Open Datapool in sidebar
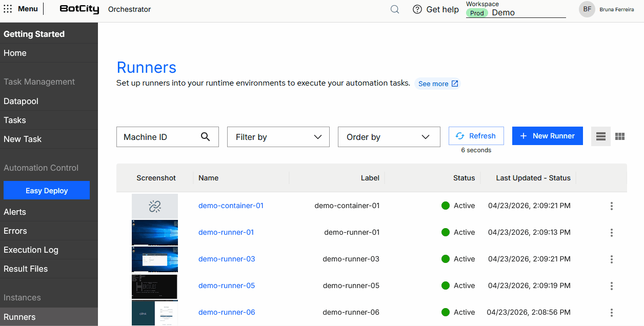This screenshot has width=644, height=326. (49, 101)
